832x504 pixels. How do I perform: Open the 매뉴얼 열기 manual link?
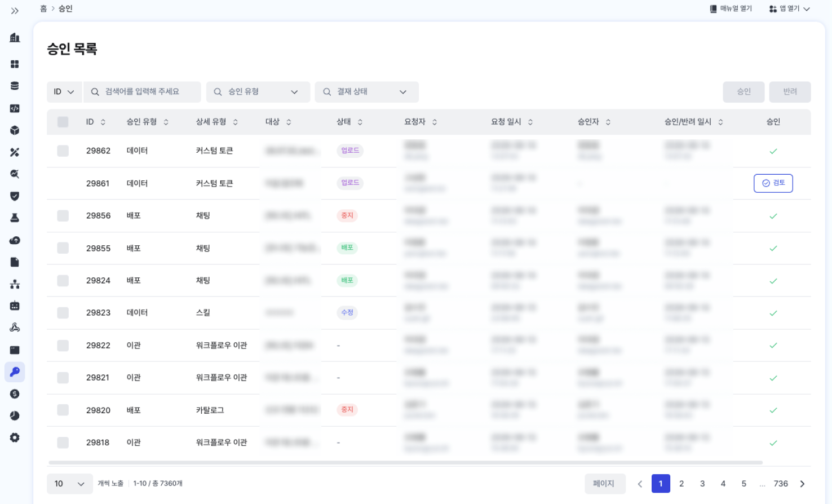pyautogui.click(x=731, y=9)
